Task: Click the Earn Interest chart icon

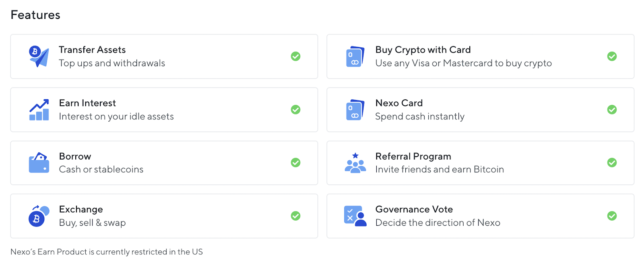Action: coord(39,110)
